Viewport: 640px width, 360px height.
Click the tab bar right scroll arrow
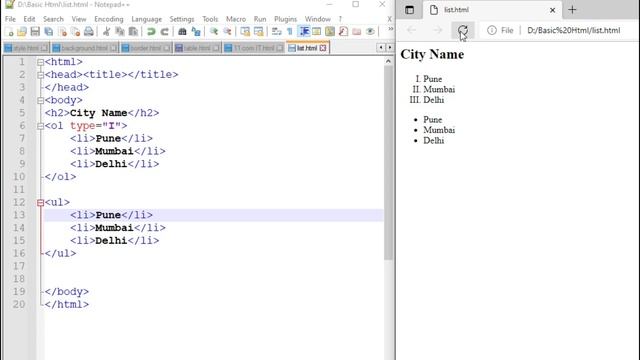point(389,48)
